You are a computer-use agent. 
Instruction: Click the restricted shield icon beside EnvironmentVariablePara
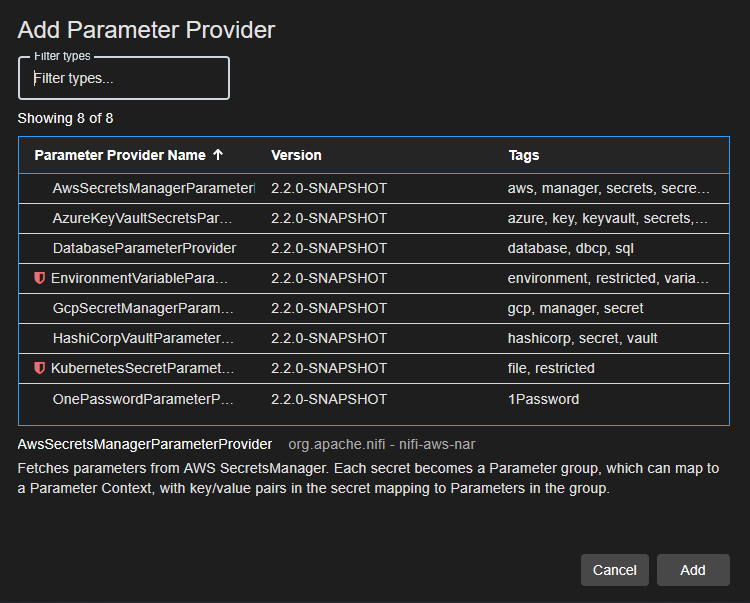[40, 278]
